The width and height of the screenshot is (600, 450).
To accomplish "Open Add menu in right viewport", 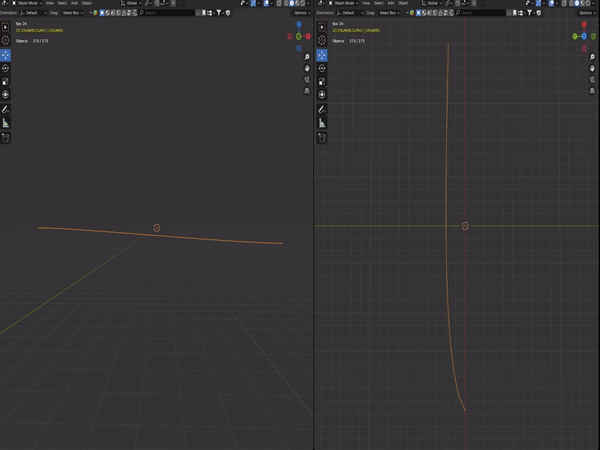I will (x=391, y=3).
